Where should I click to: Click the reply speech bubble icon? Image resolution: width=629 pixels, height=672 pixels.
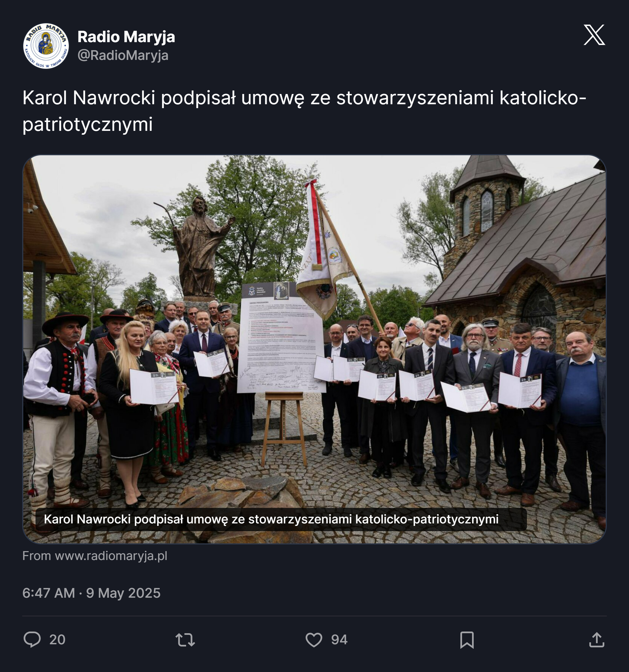(32, 640)
